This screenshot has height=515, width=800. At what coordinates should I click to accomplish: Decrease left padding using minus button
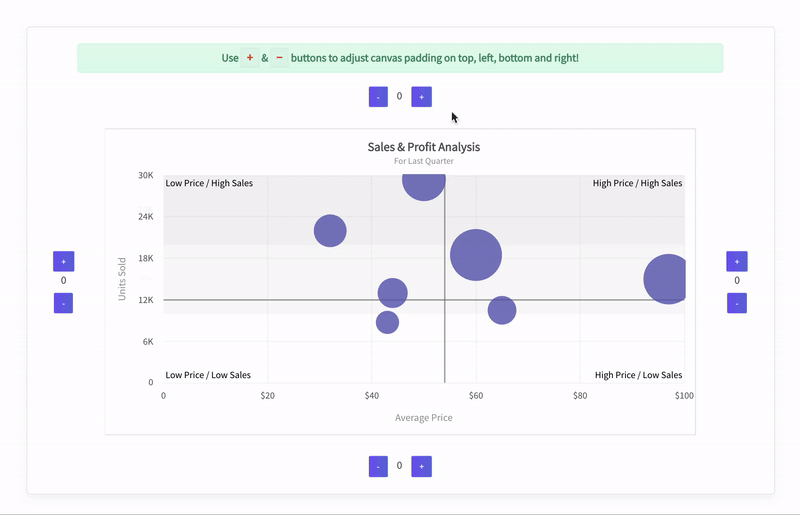coord(63,303)
